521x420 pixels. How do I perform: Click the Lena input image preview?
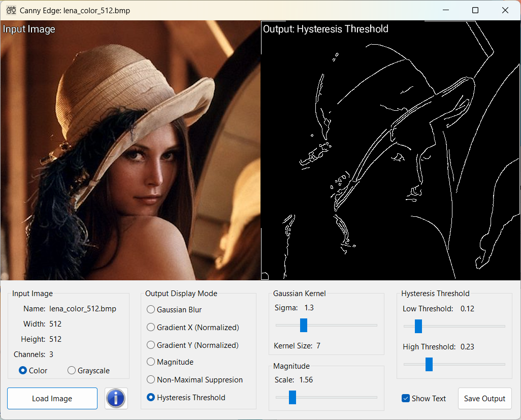130,150
